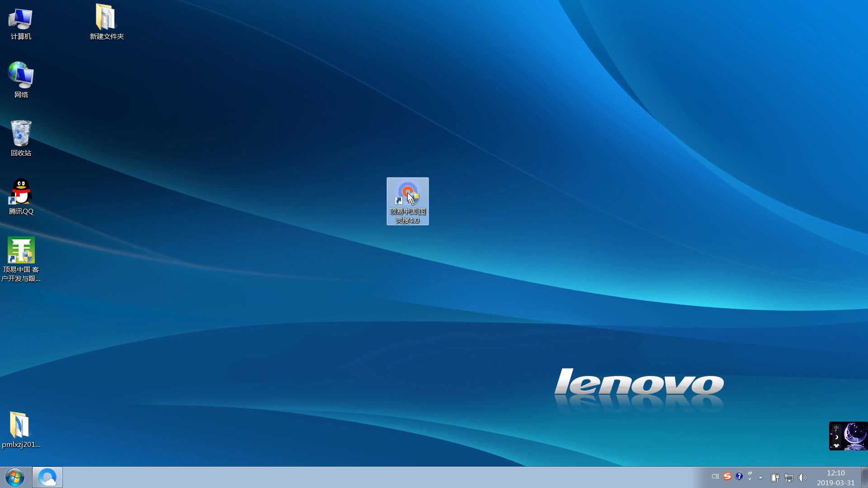
Task: Click the battery power tray icon
Action: (775, 477)
